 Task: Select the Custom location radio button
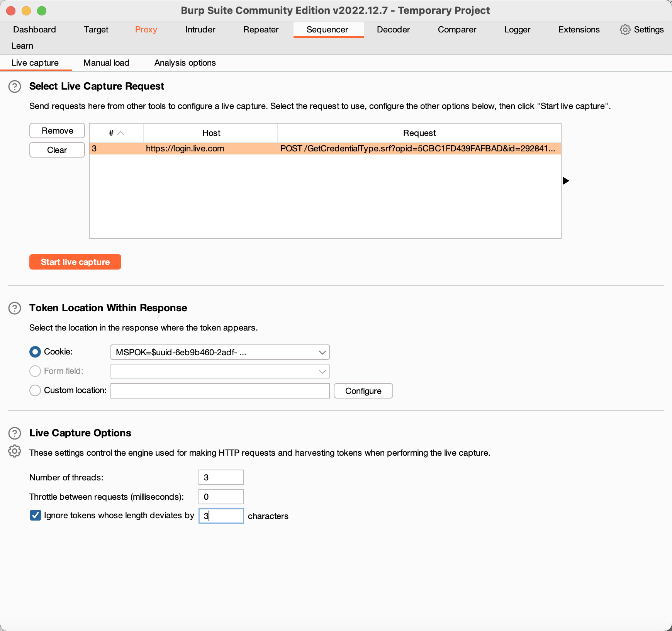click(35, 390)
